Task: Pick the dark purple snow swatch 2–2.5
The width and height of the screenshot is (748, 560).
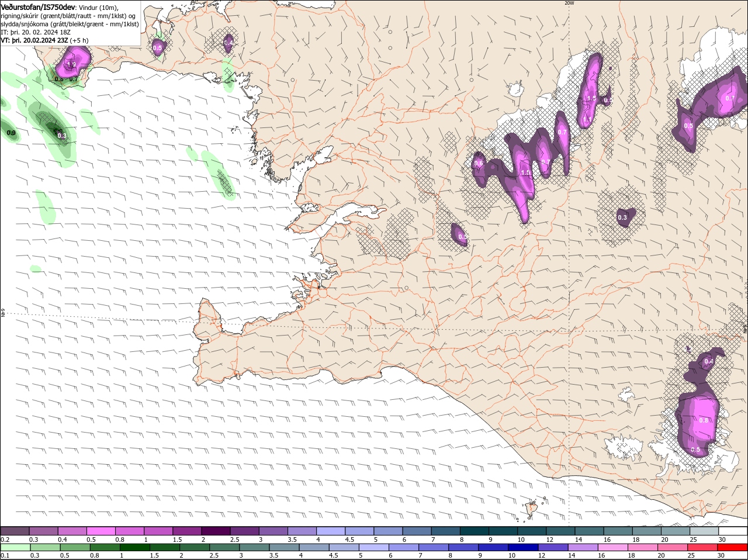Action: 215,531
